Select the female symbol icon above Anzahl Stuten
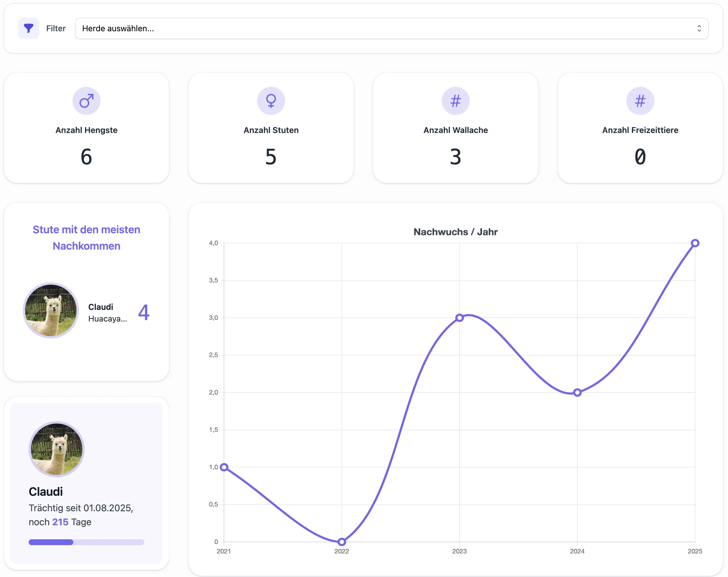This screenshot has height=577, width=728. click(x=271, y=100)
